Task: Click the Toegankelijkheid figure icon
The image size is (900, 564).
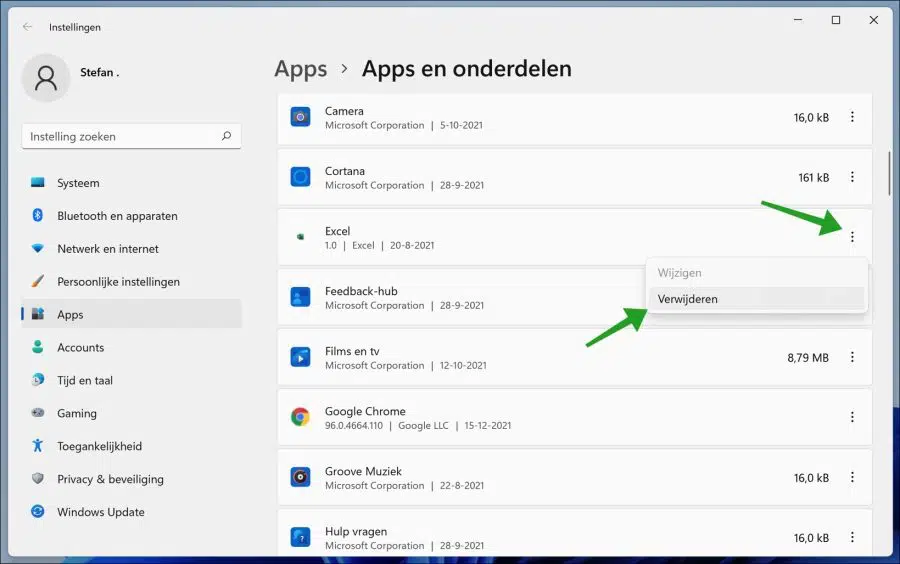Action: (x=38, y=445)
